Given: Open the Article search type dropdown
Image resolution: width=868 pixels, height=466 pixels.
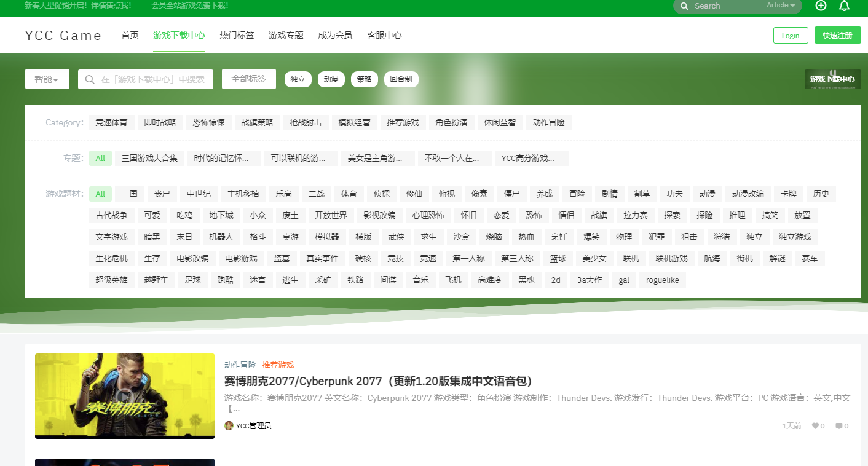Looking at the screenshot, I should (781, 6).
